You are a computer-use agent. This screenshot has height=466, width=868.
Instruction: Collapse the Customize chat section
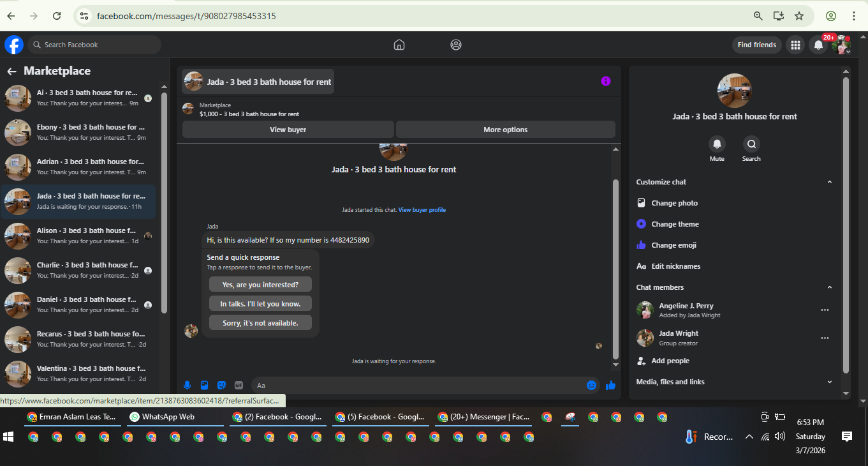[829, 182]
